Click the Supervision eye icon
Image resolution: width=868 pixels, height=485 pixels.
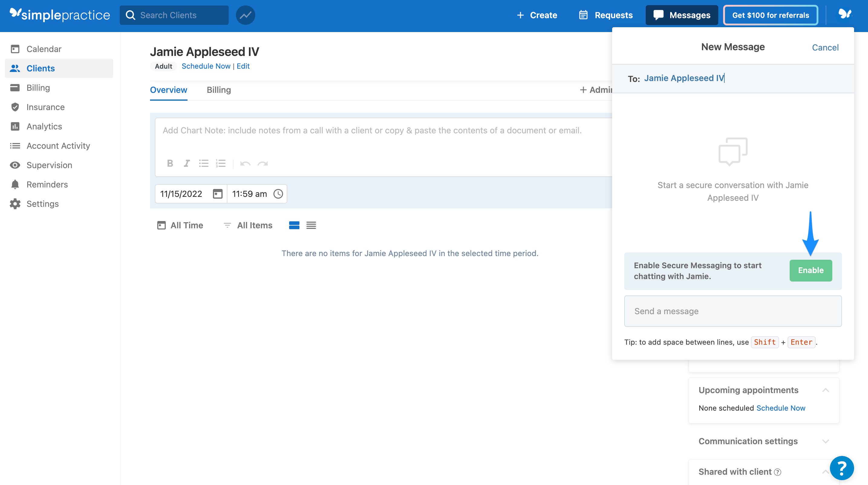coord(15,165)
